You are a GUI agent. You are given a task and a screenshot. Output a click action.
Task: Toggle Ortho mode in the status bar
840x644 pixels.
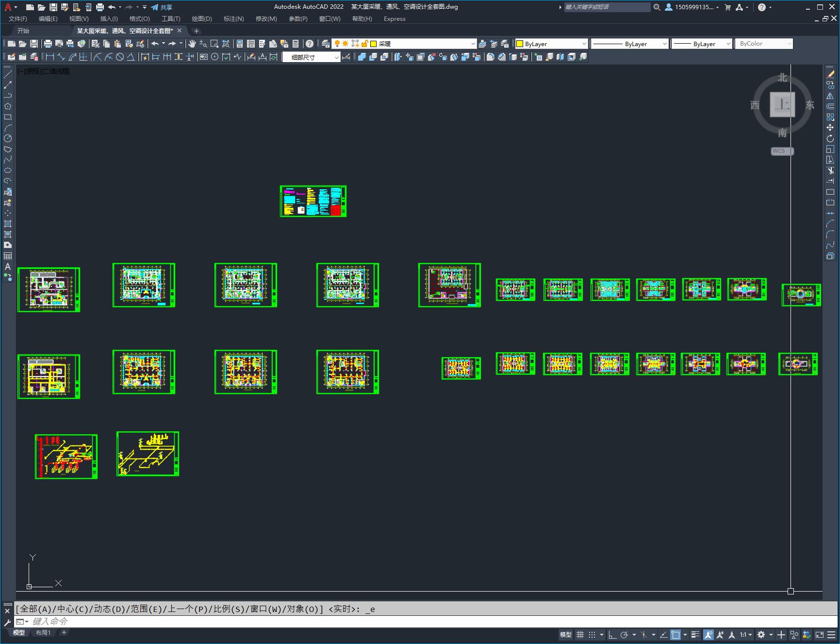pos(612,635)
